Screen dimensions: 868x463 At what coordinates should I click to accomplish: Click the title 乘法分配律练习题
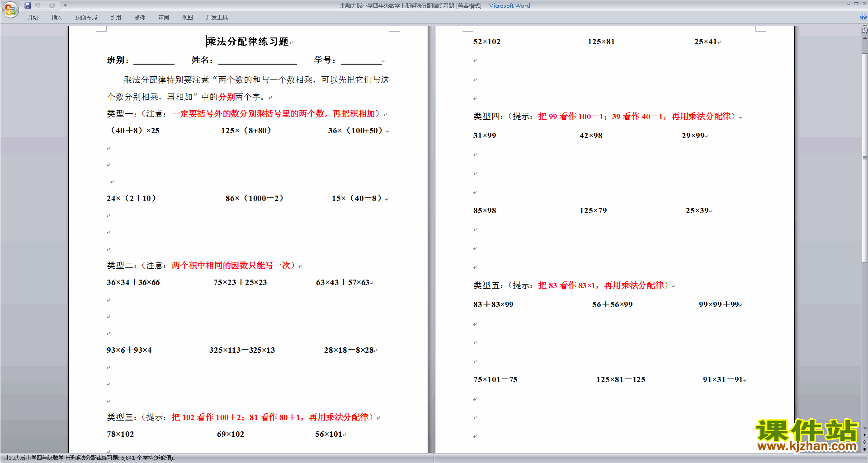[247, 42]
